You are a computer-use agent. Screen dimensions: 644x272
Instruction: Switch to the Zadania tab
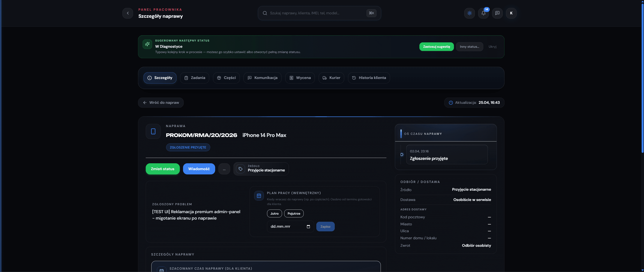pyautogui.click(x=195, y=78)
